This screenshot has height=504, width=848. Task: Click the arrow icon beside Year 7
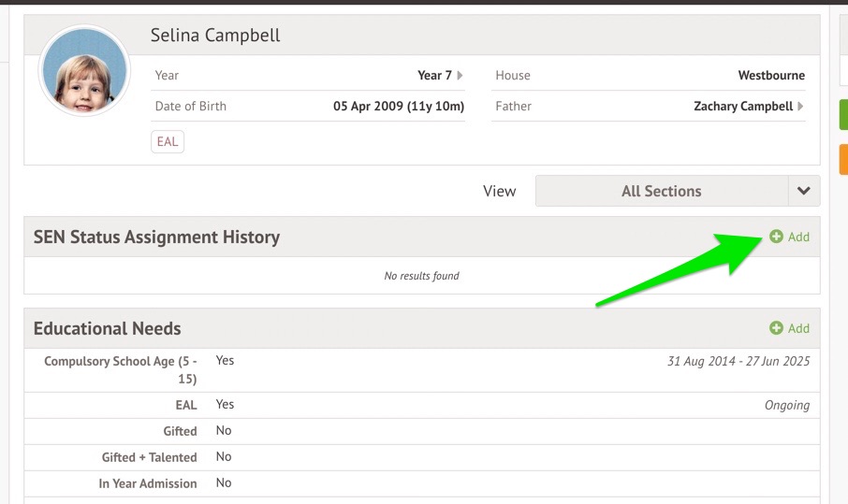(461, 76)
